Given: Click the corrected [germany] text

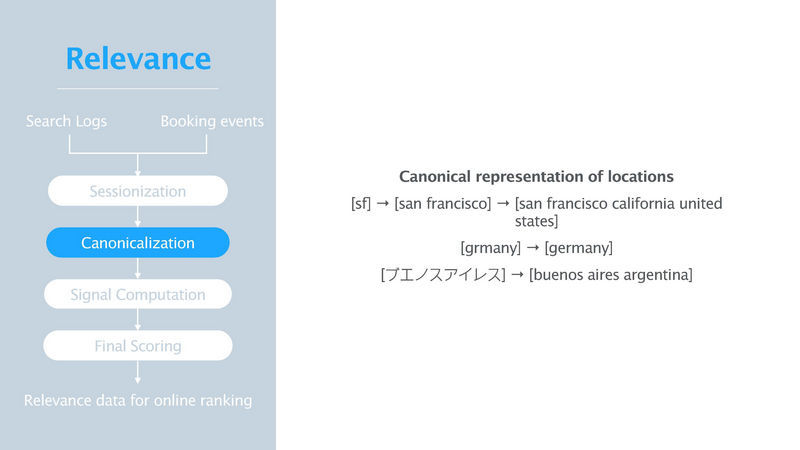Looking at the screenshot, I should coord(579,247).
